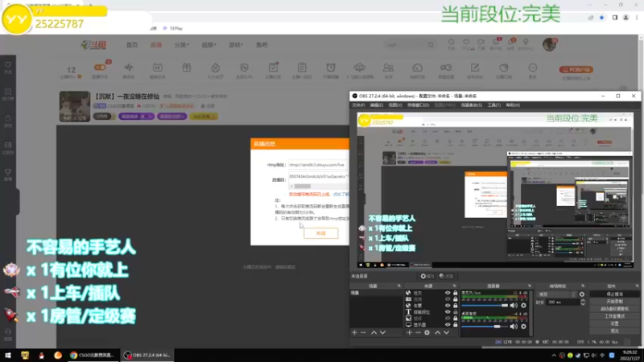The height and width of the screenshot is (362, 644).
Task: Go to the Douyu 首页 tab
Action: (x=132, y=45)
